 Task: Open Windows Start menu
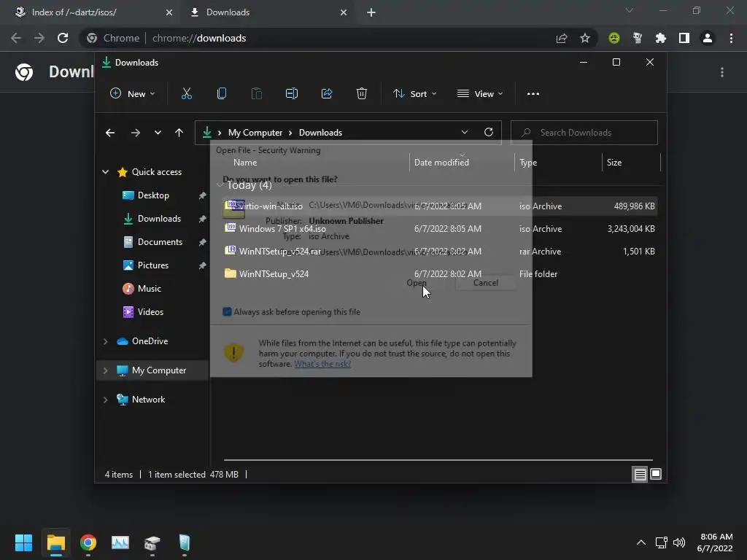click(23, 542)
